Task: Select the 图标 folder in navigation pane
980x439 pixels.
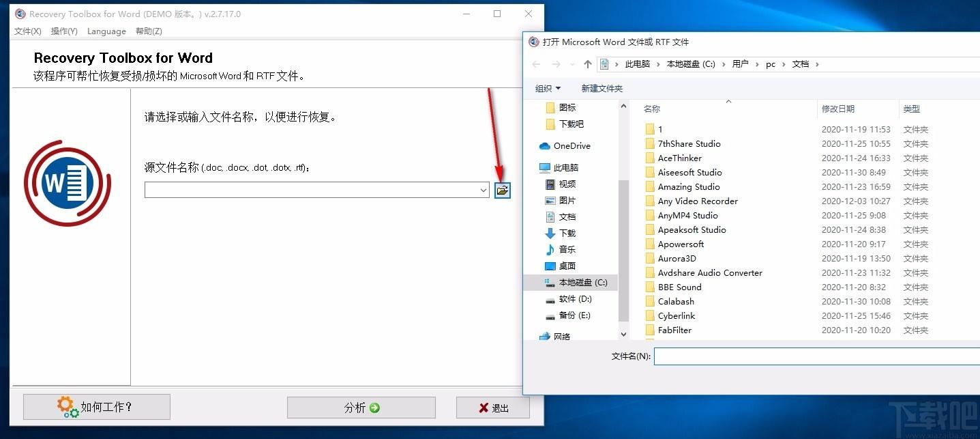Action: point(567,108)
